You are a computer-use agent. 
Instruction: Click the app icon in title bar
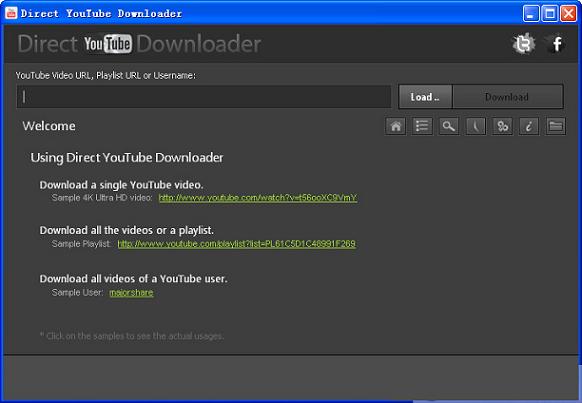(11, 13)
